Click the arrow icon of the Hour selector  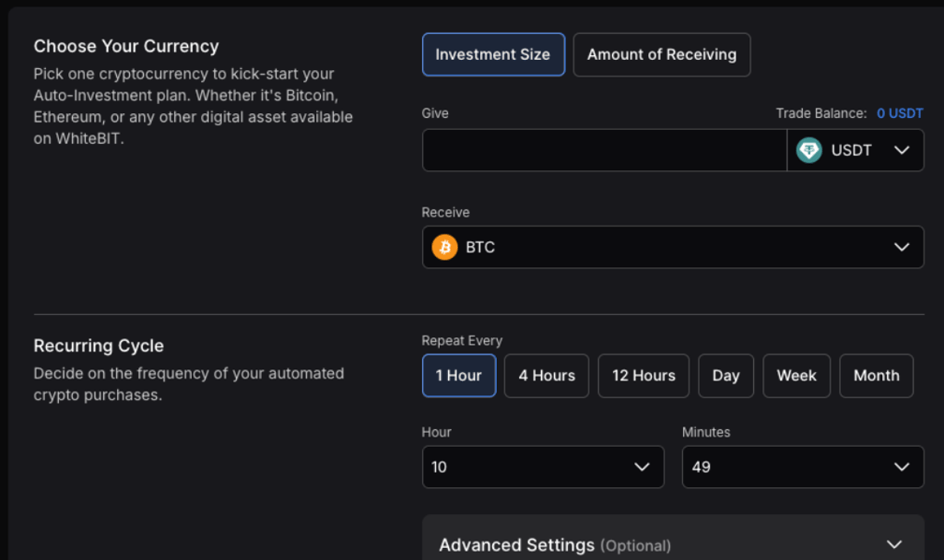click(x=643, y=467)
